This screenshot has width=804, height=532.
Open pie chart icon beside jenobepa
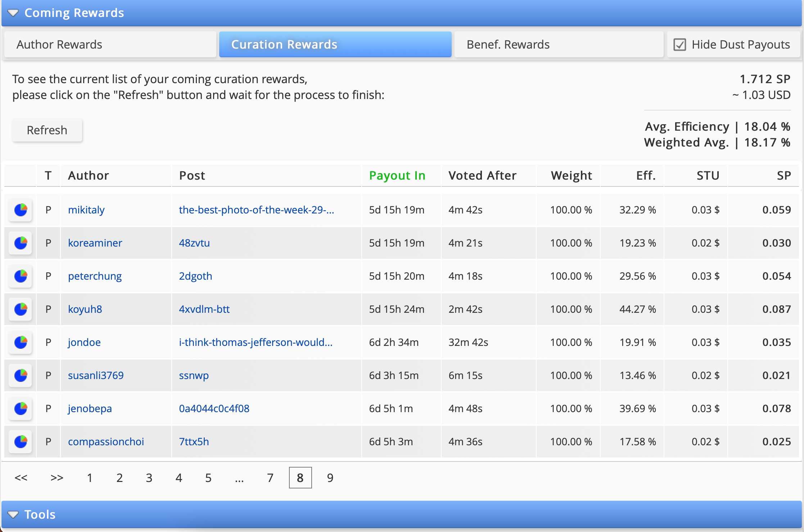click(x=21, y=409)
